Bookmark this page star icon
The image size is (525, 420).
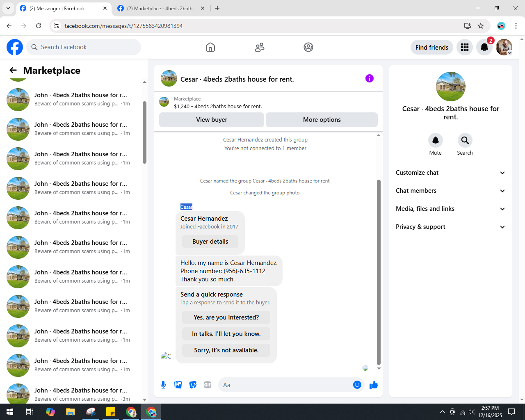(x=481, y=26)
